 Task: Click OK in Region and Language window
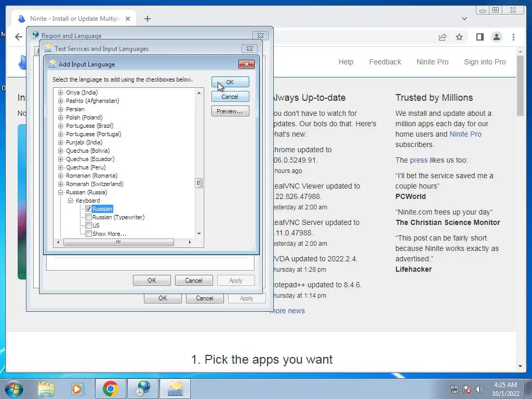coord(163,298)
